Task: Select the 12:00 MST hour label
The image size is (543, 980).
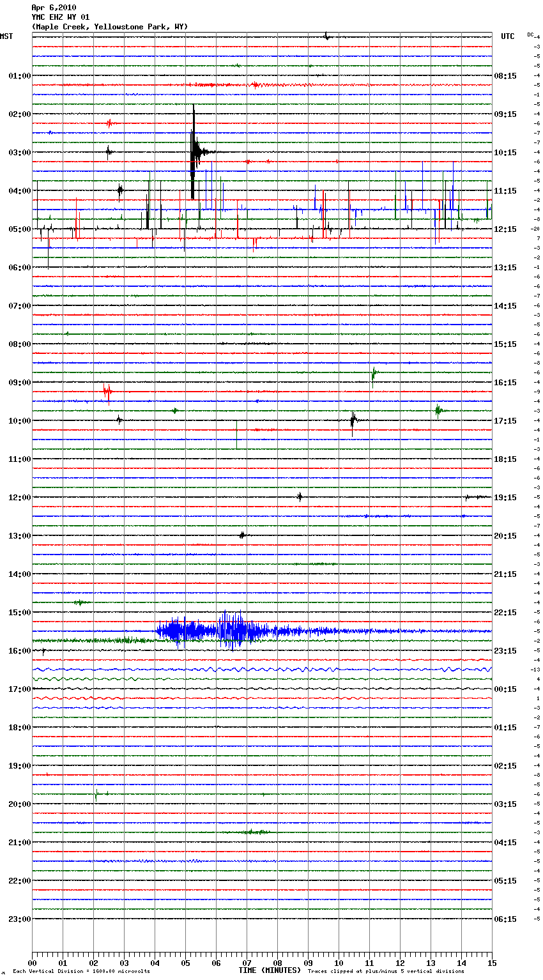Action: 20,497
